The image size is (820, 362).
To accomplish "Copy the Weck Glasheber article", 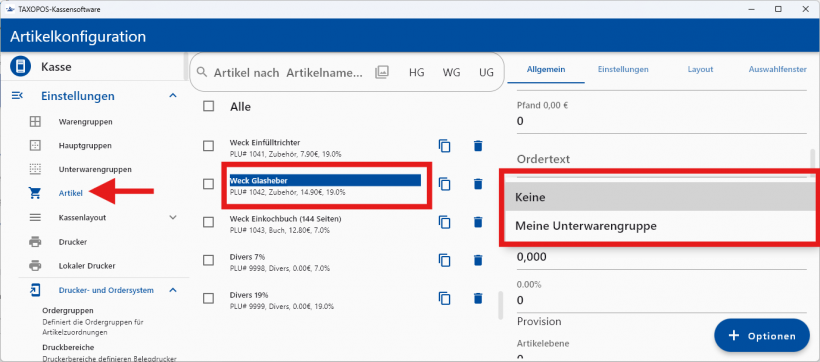I will click(x=445, y=184).
